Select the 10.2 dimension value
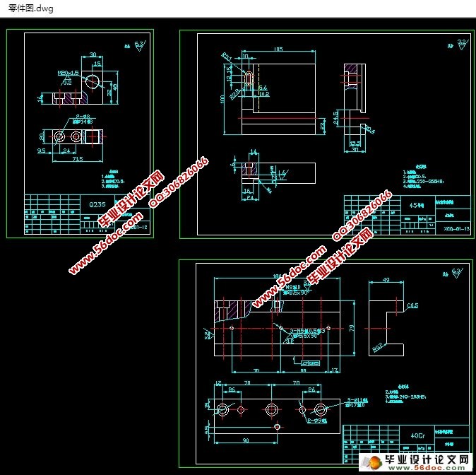476x475 pixels. (x=264, y=94)
